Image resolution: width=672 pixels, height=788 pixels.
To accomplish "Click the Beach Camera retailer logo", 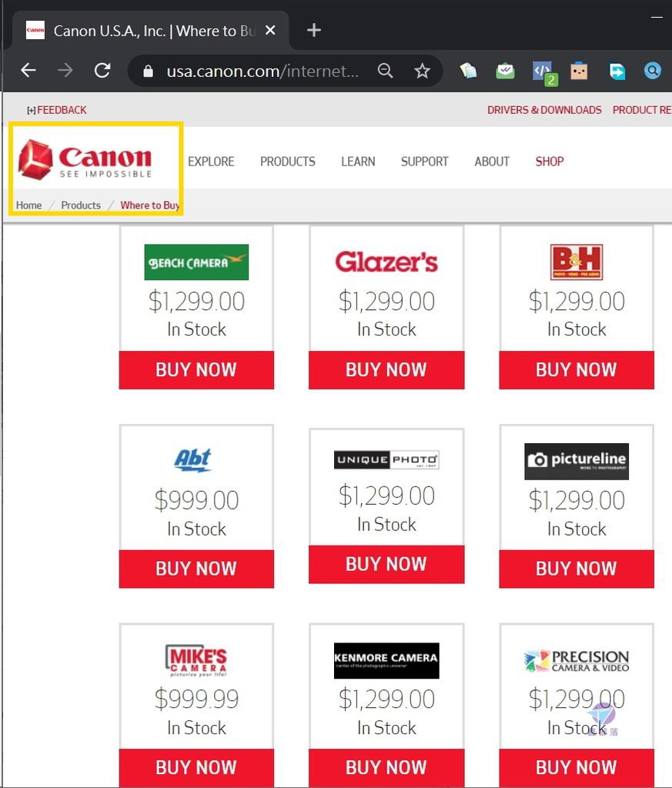I will point(196,262).
